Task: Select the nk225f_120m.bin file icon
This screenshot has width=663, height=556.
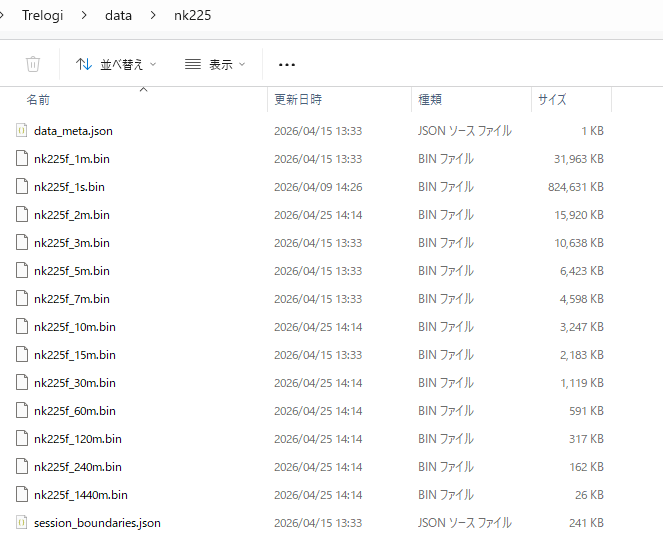Action: (22, 438)
